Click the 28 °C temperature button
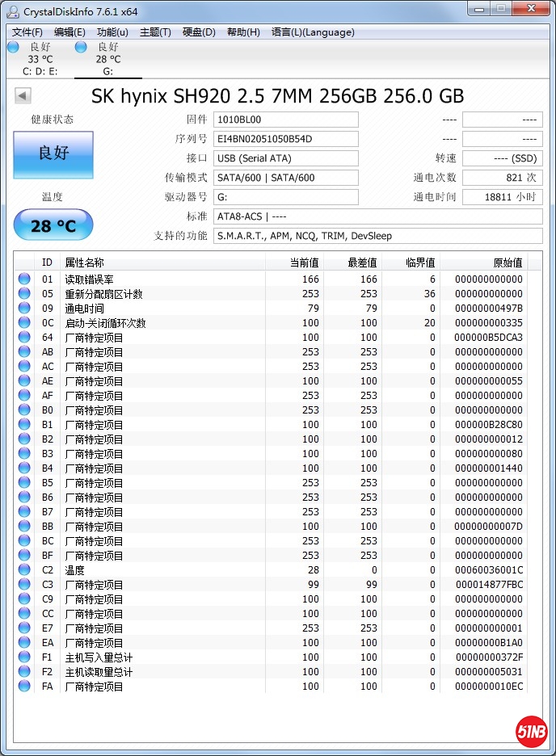Image resolution: width=556 pixels, height=756 pixels. click(x=53, y=225)
